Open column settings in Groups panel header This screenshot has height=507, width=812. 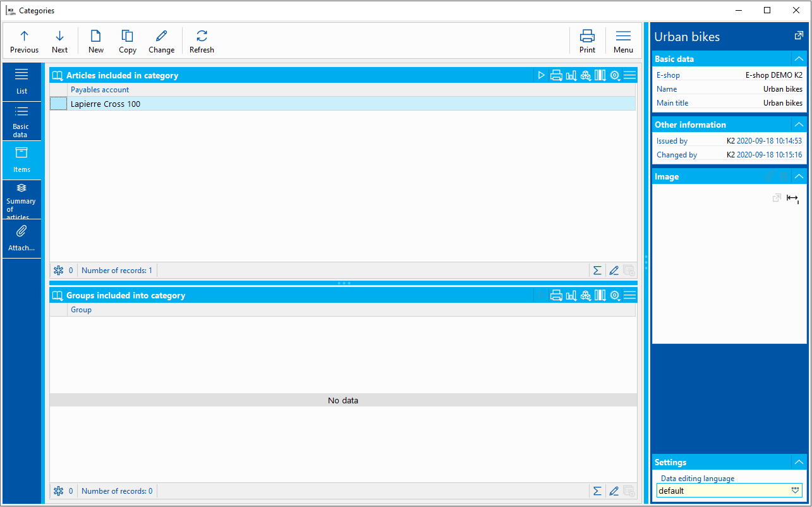[600, 295]
